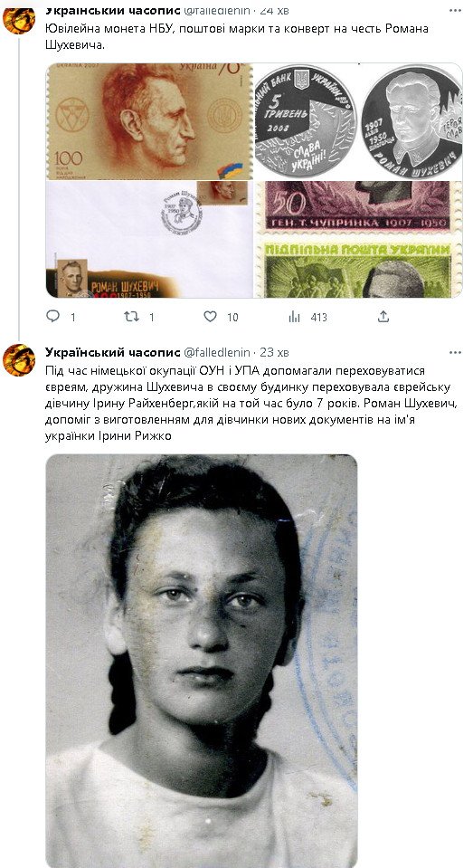Open profile avatar on second tweet
The width and height of the screenshot is (473, 868).
(19, 360)
